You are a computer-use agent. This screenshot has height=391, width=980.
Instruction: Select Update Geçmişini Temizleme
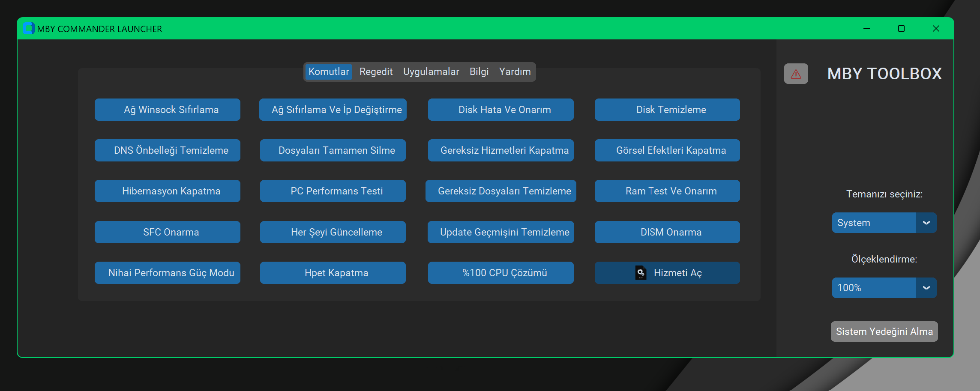point(501,232)
